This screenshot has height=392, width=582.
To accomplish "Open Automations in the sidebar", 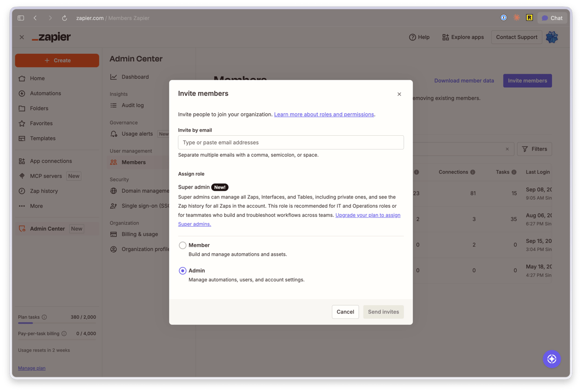I will click(45, 93).
